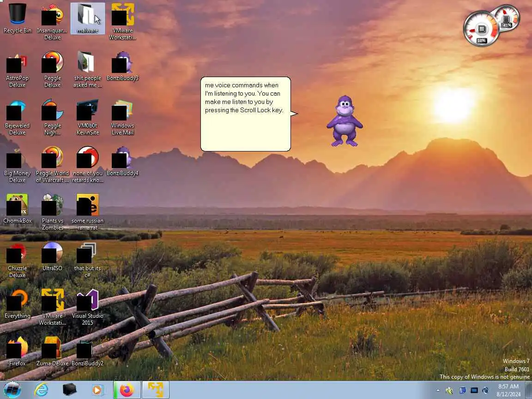This screenshot has height=399, width=532.
Task: Click the Peggle Deluxe desktop icon
Action: 52,70
